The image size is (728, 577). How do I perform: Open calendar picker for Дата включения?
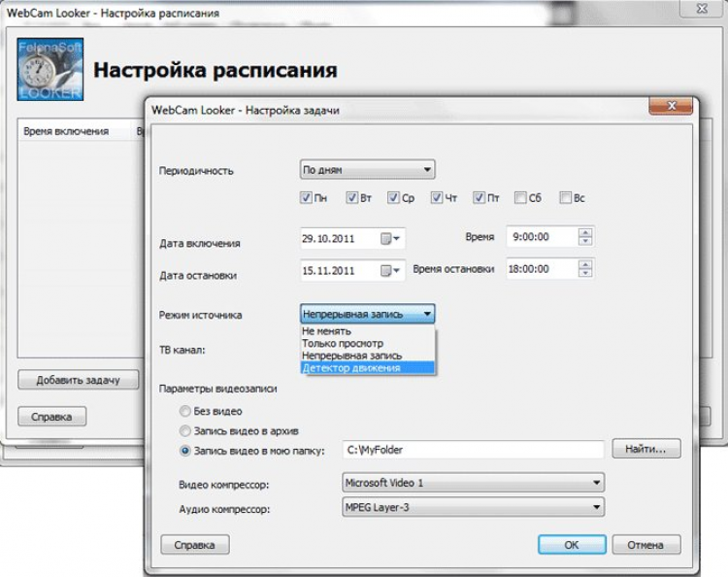point(390,239)
